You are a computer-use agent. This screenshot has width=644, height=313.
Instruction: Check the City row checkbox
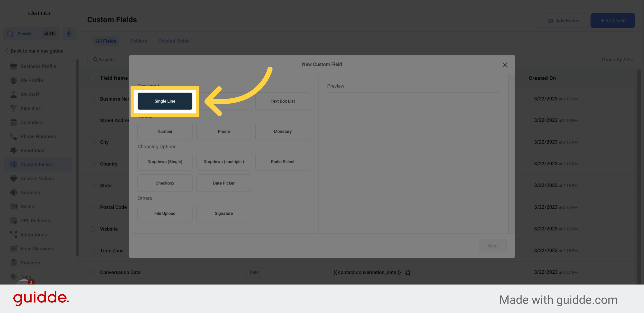pos(92,142)
